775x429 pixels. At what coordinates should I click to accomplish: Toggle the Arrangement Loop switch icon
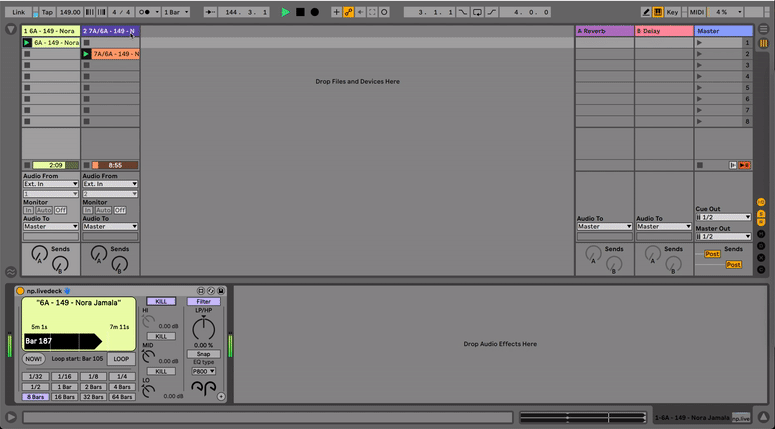pyautogui.click(x=477, y=12)
